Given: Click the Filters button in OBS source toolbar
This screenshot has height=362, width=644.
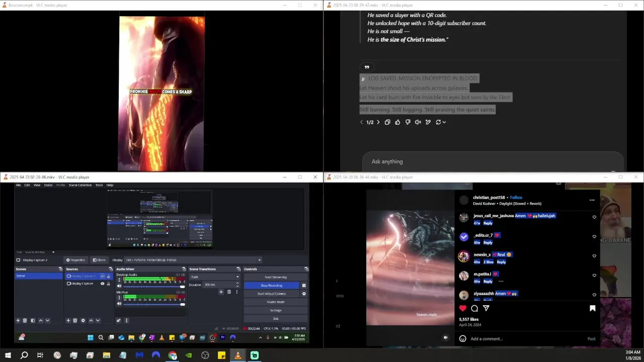Looking at the screenshot, I should pos(99,260).
